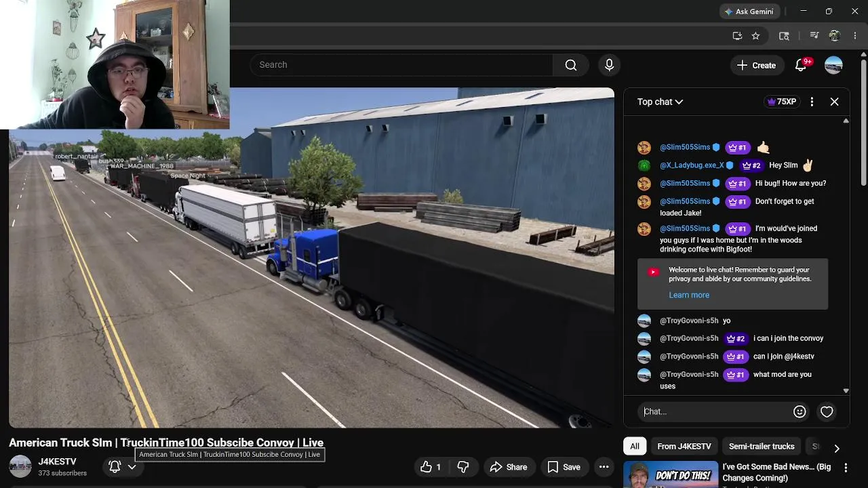Open DON'T DO THIS video thumbnail

671,474
